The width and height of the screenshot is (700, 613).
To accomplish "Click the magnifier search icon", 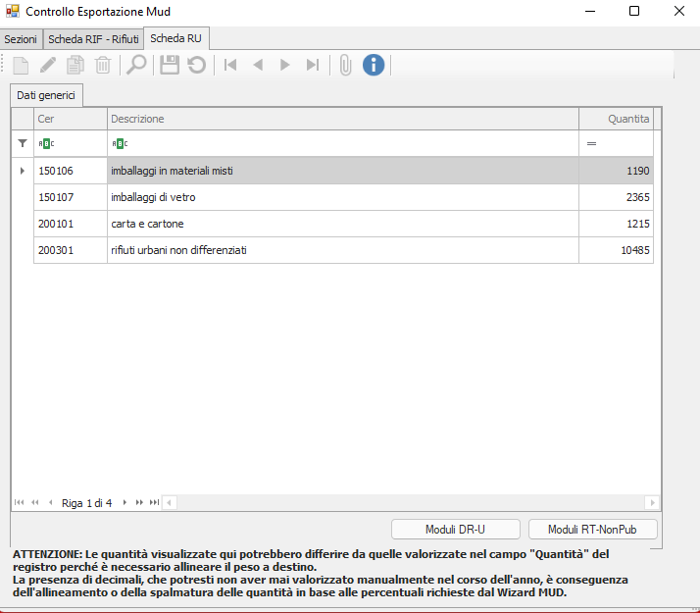I will [136, 65].
